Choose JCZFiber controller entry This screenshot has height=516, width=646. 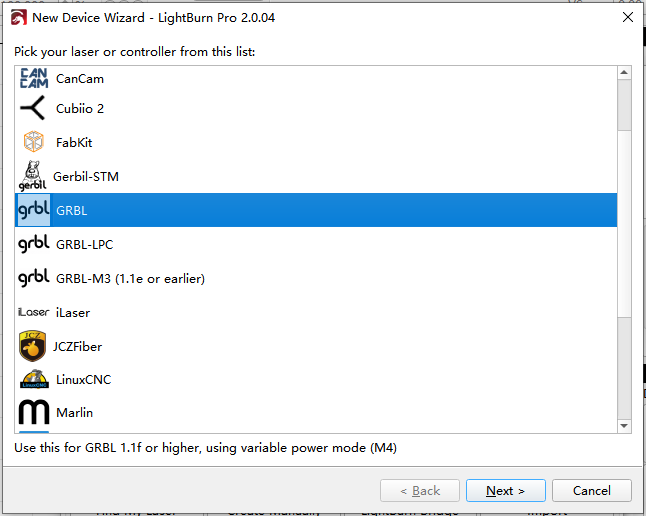316,346
